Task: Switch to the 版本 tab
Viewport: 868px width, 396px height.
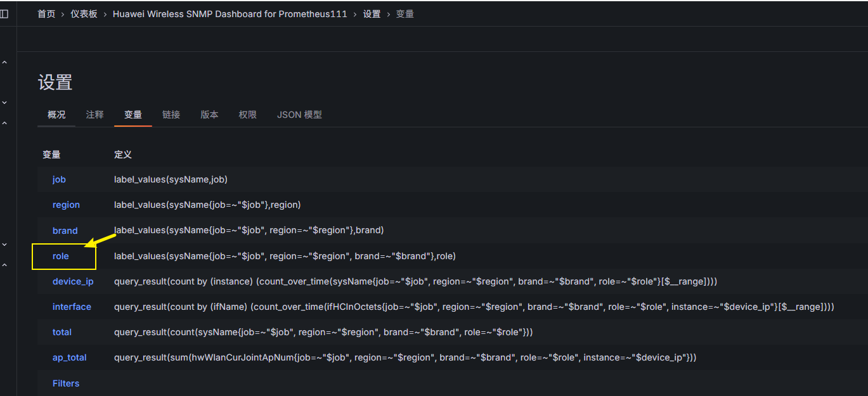Action: (x=209, y=115)
